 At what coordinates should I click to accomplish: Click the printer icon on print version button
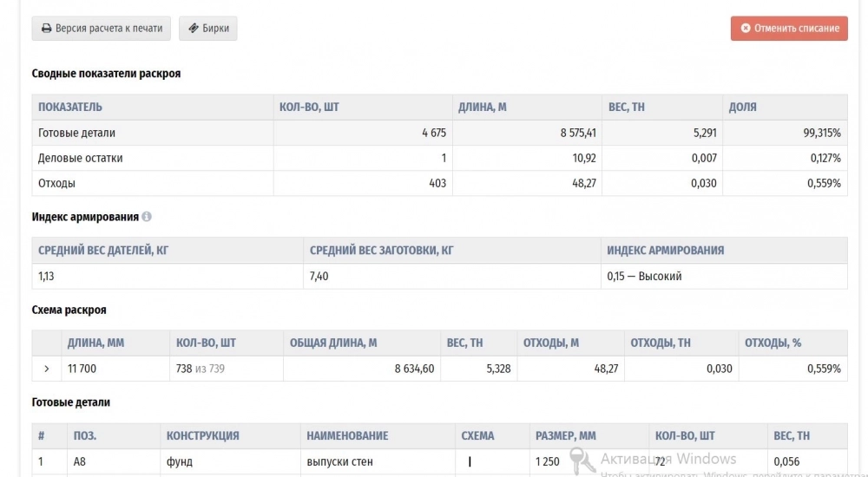[47, 29]
